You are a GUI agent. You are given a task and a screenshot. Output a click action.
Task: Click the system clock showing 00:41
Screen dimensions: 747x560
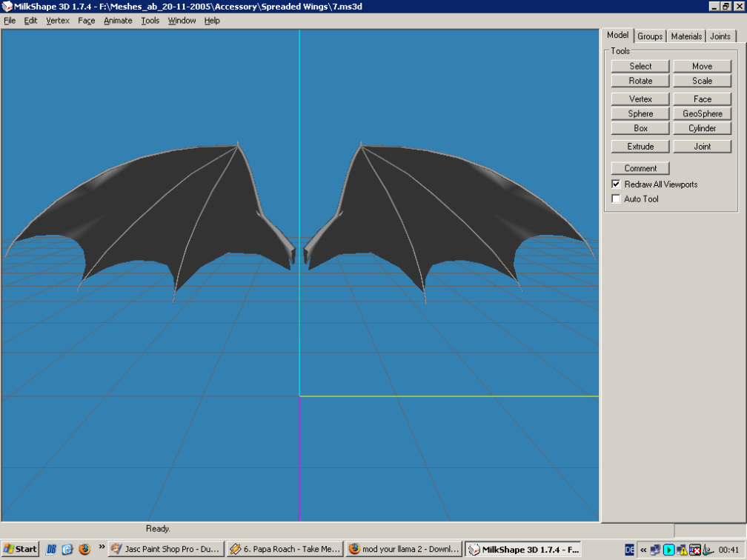(728, 550)
